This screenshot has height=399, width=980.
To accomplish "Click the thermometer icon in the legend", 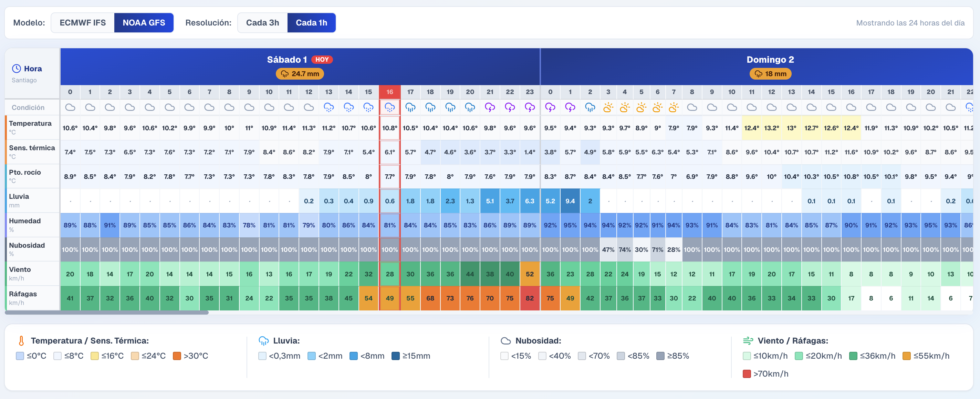I will (x=21, y=341).
